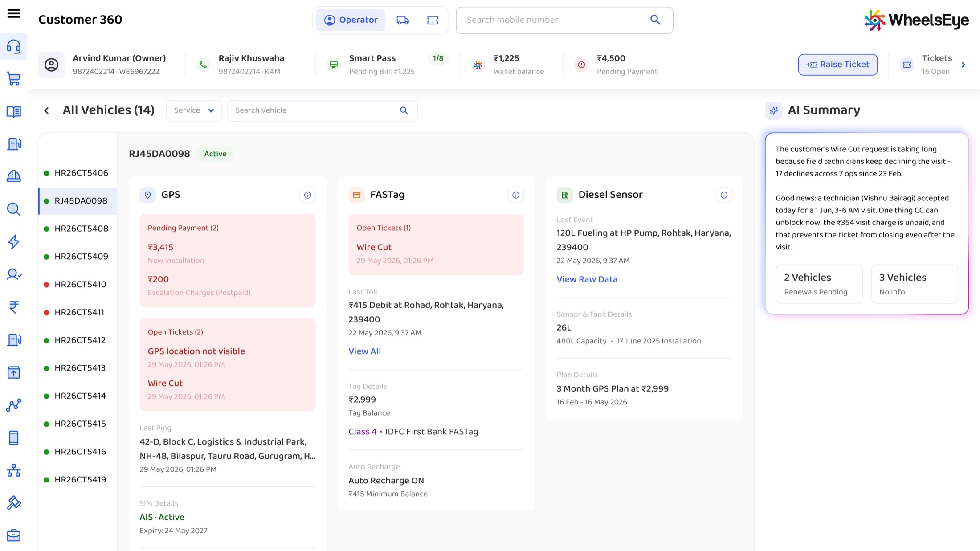
Task: Click the ₹1,225 Wallet balance entry
Action: (x=507, y=65)
